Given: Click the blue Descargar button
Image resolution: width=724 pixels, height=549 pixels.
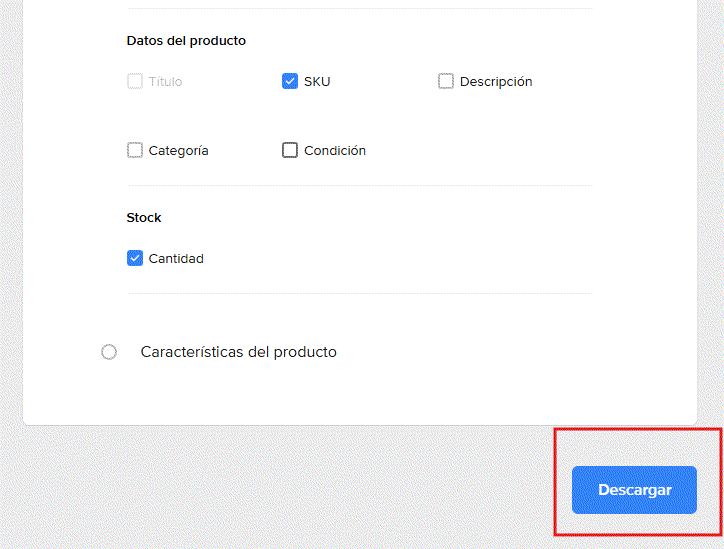Looking at the screenshot, I should [634, 490].
